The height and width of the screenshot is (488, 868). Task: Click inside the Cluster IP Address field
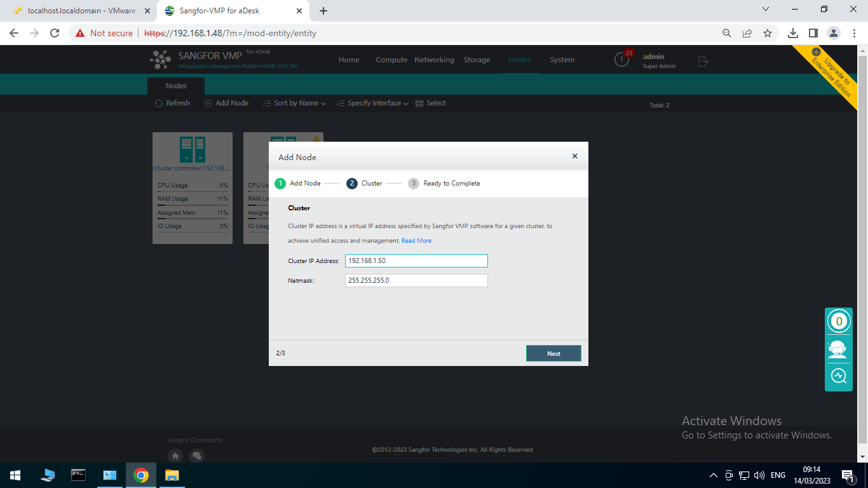[x=416, y=261]
